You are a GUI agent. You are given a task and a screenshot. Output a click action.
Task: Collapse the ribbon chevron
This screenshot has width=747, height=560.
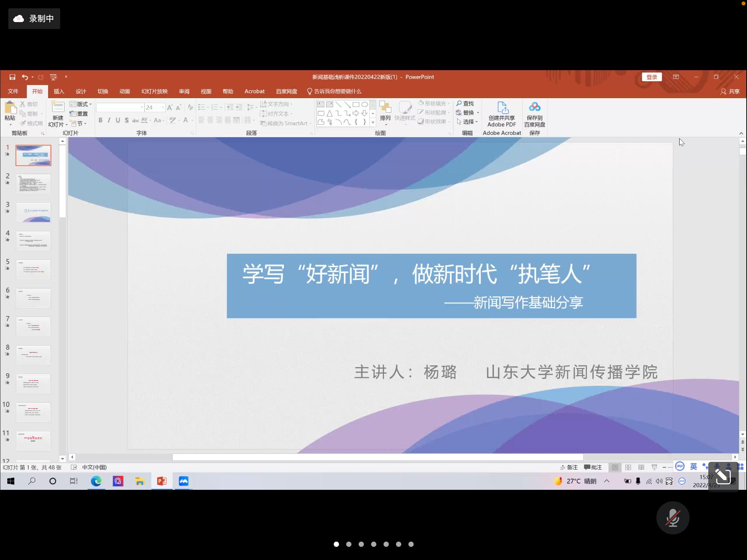click(x=741, y=133)
